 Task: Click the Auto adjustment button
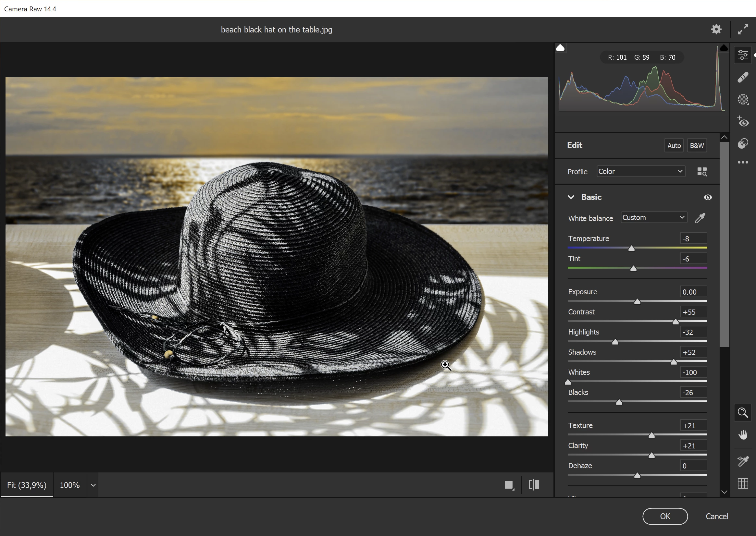[x=674, y=146]
